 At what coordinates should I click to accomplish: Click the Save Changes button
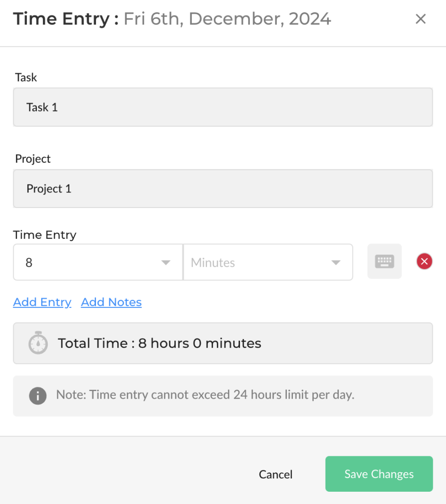click(x=378, y=474)
